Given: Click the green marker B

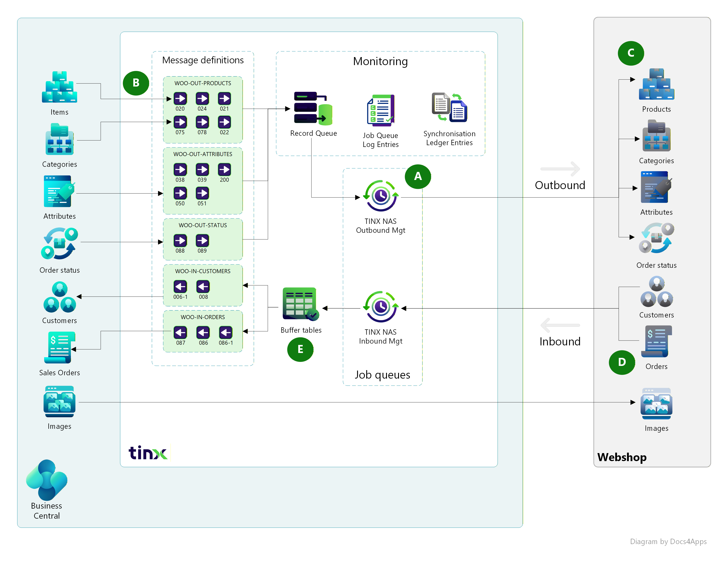Looking at the screenshot, I should tap(136, 83).
